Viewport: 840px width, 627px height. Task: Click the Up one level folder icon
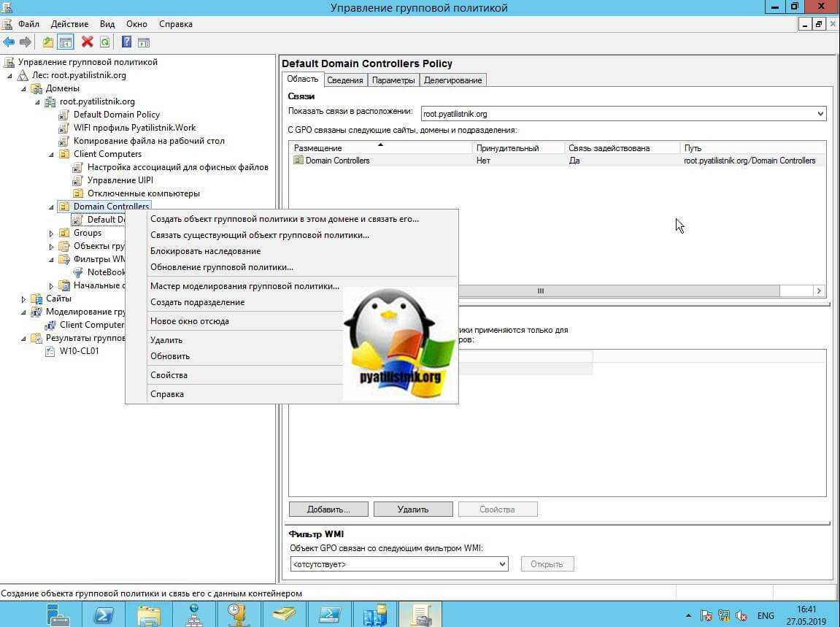pyautogui.click(x=48, y=42)
